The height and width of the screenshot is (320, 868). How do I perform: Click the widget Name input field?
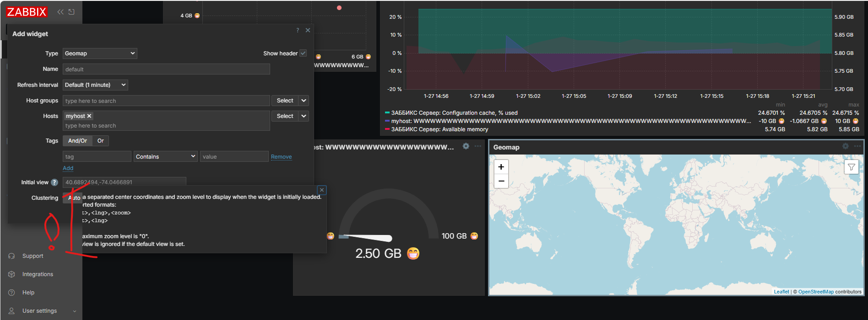tap(166, 69)
